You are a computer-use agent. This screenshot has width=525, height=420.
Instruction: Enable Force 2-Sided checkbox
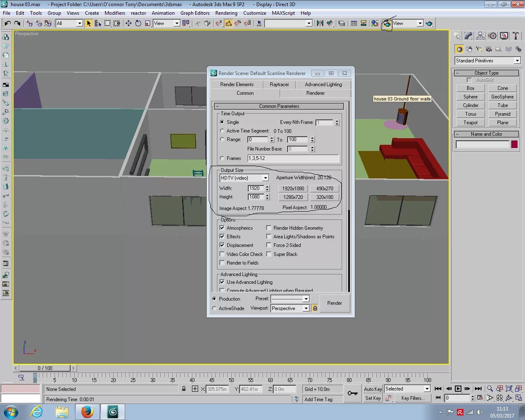coord(269,245)
